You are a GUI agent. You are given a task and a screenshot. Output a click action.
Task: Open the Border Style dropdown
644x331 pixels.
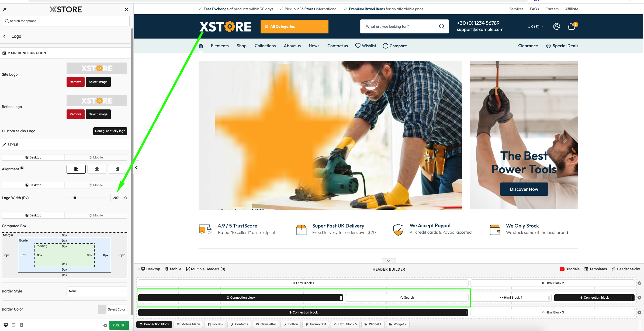[x=97, y=291]
